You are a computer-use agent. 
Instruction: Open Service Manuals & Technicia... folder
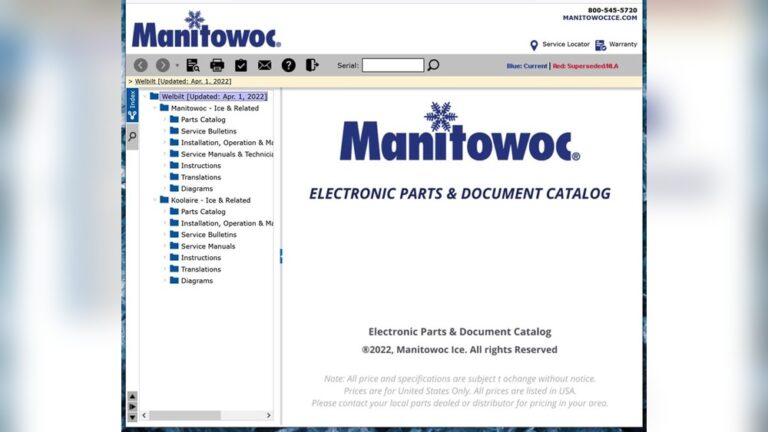[227, 154]
